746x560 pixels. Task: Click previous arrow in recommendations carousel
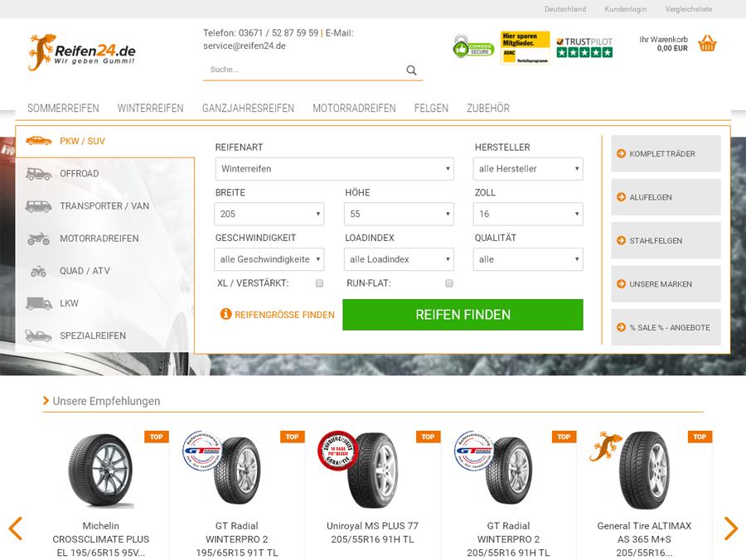point(15,529)
